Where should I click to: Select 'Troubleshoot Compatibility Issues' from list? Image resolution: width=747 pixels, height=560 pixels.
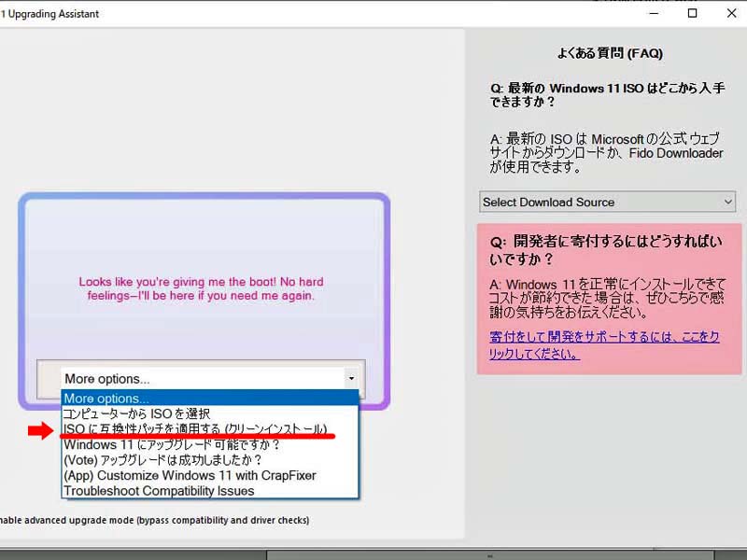tap(159, 490)
